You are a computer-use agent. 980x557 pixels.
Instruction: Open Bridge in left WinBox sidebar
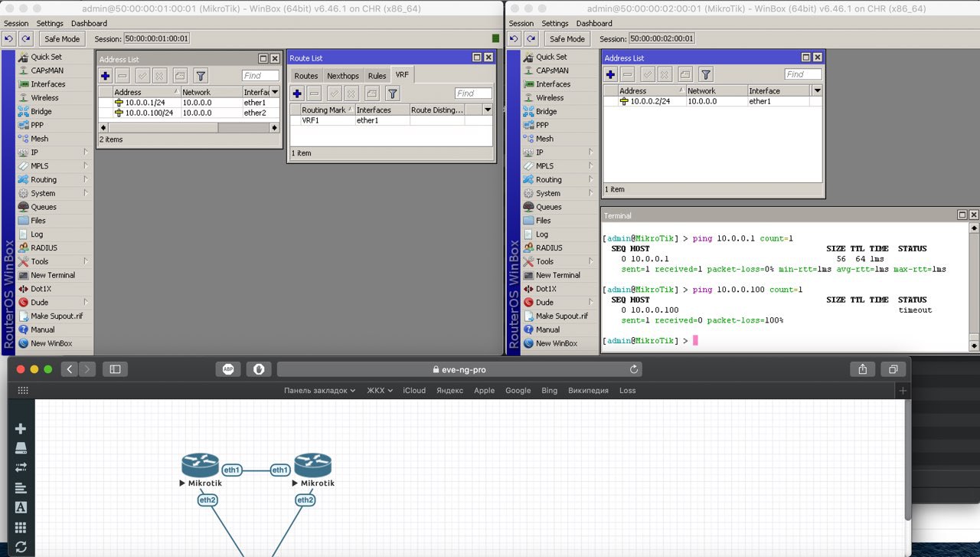[x=41, y=111]
